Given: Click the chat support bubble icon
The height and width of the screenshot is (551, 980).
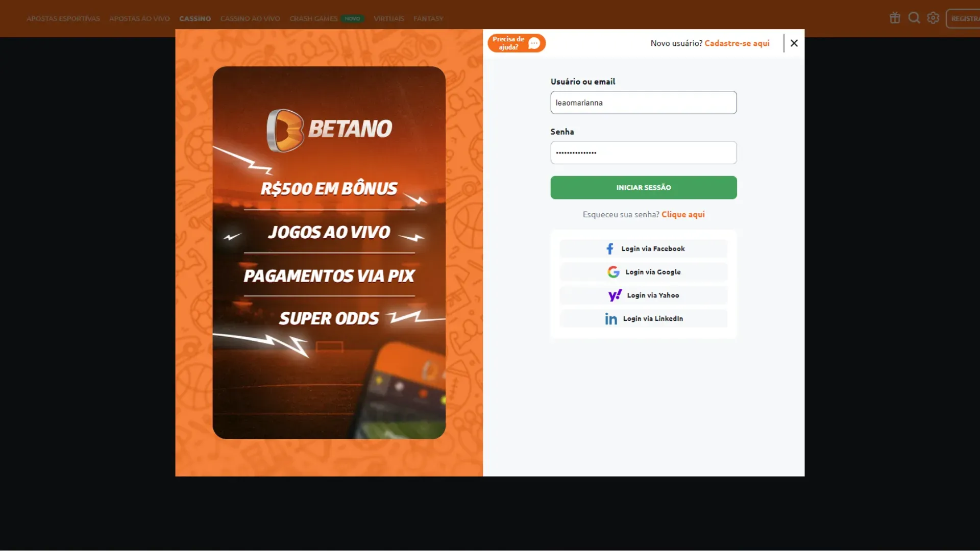Looking at the screenshot, I should click(x=534, y=42).
